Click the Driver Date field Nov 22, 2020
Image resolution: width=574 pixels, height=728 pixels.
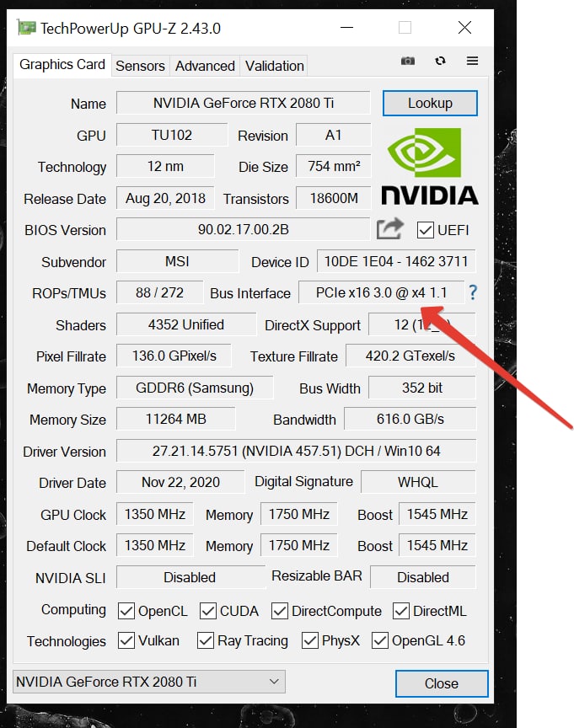[180, 482]
